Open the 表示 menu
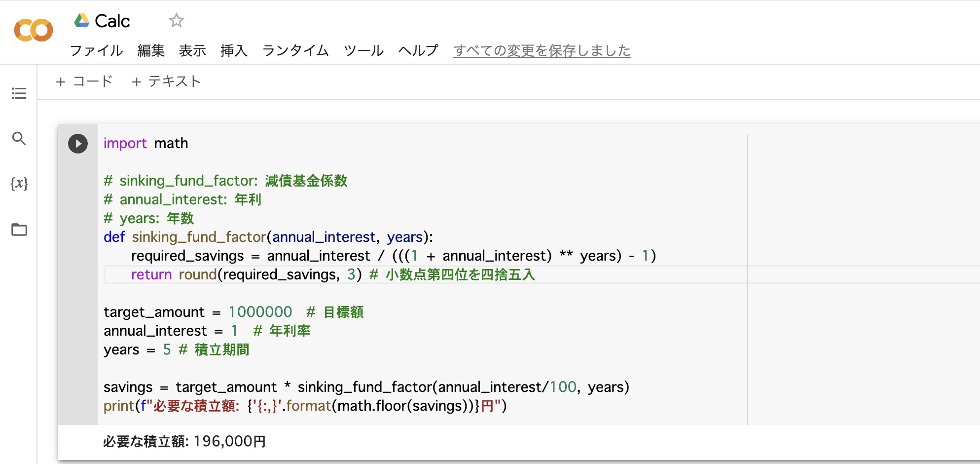The height and width of the screenshot is (464, 980). [x=192, y=50]
